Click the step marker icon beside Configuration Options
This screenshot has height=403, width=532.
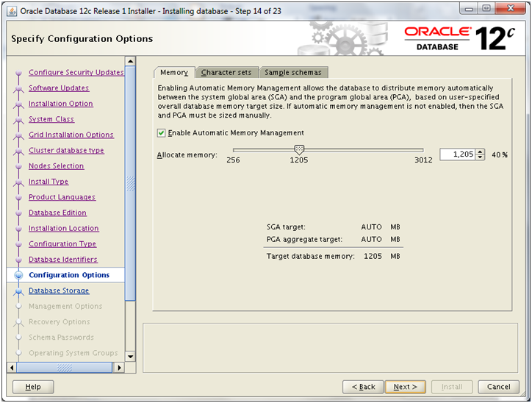point(18,275)
